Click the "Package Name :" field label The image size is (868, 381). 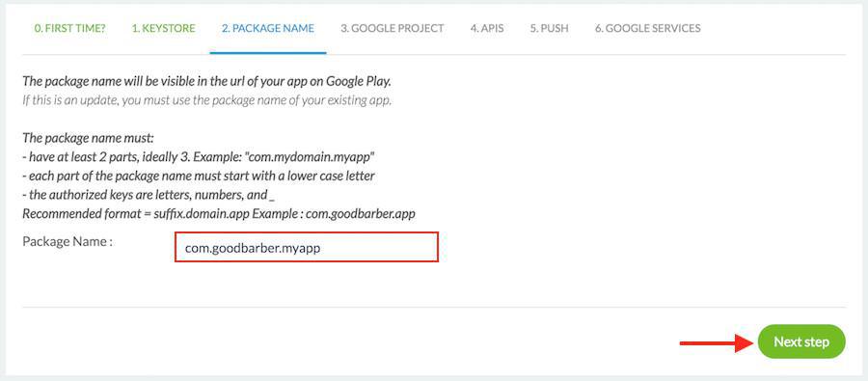[x=68, y=241]
